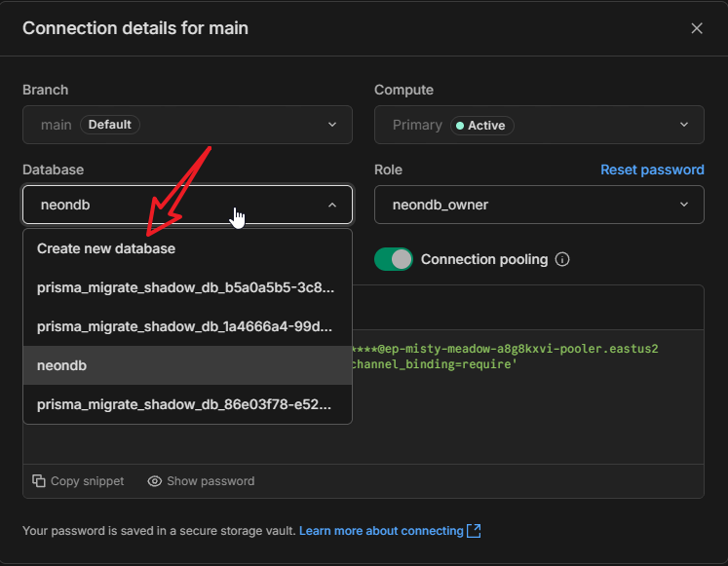The height and width of the screenshot is (566, 728).
Task: Choose prisma_migrate_shadow_db_86e03f78 database
Action: (x=185, y=404)
